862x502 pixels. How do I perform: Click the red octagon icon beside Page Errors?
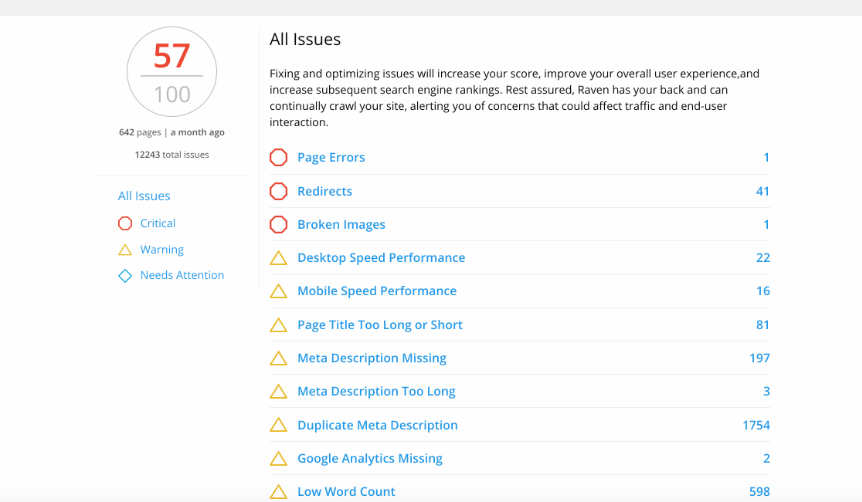tap(278, 157)
